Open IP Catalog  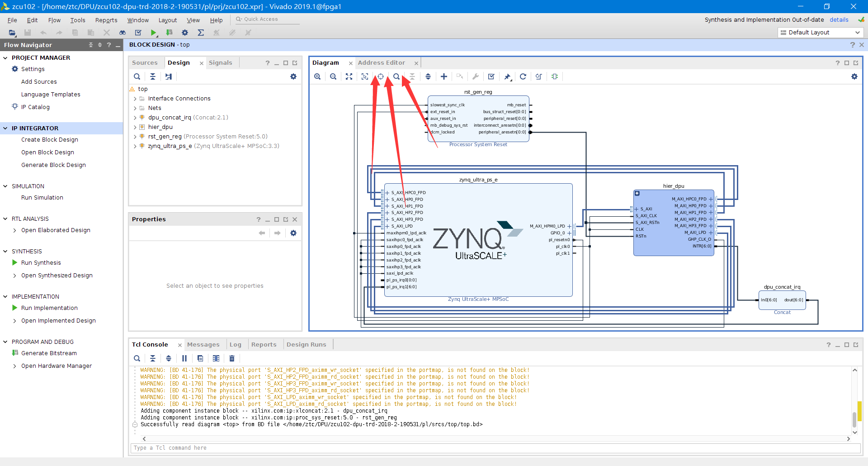pyautogui.click(x=35, y=107)
